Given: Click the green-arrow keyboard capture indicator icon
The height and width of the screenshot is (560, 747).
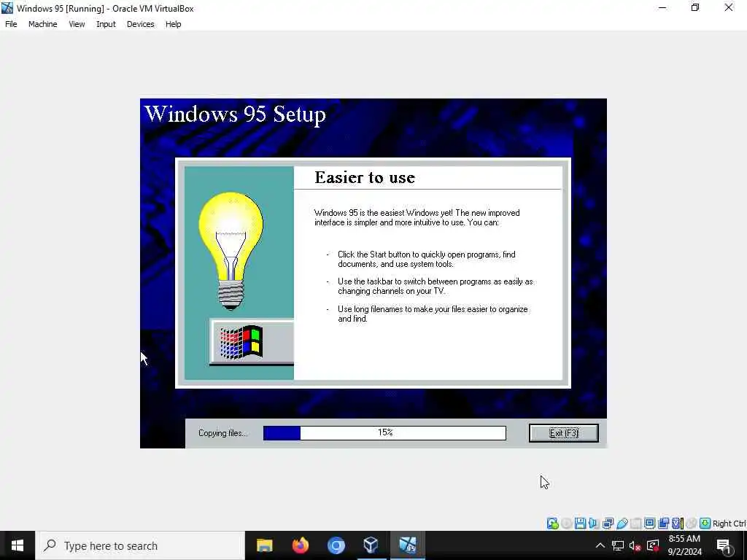Looking at the screenshot, I should [705, 524].
